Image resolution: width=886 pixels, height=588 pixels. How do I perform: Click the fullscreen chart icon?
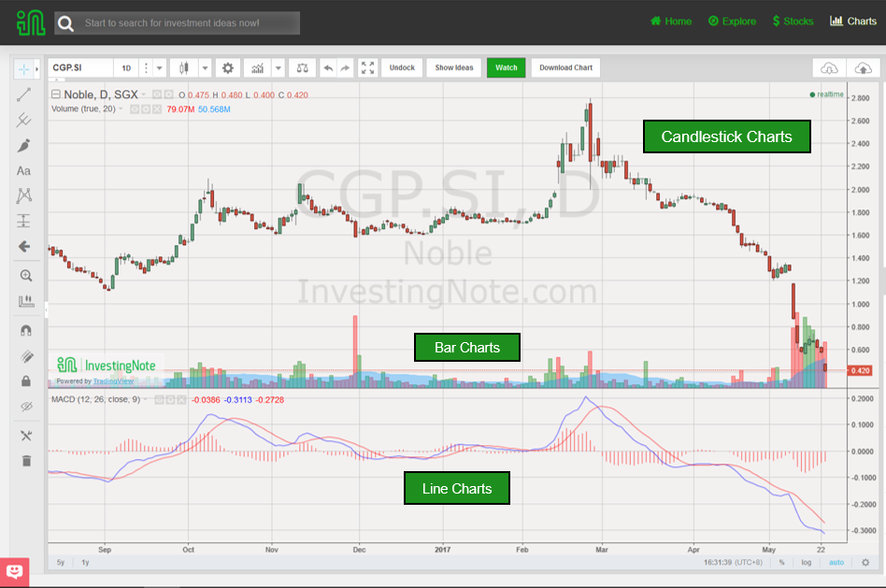[x=366, y=67]
